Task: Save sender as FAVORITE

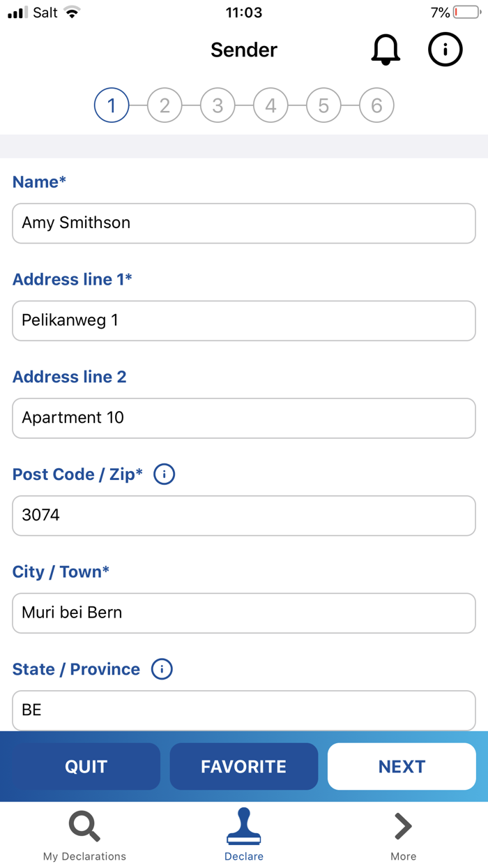Action: coord(243,766)
